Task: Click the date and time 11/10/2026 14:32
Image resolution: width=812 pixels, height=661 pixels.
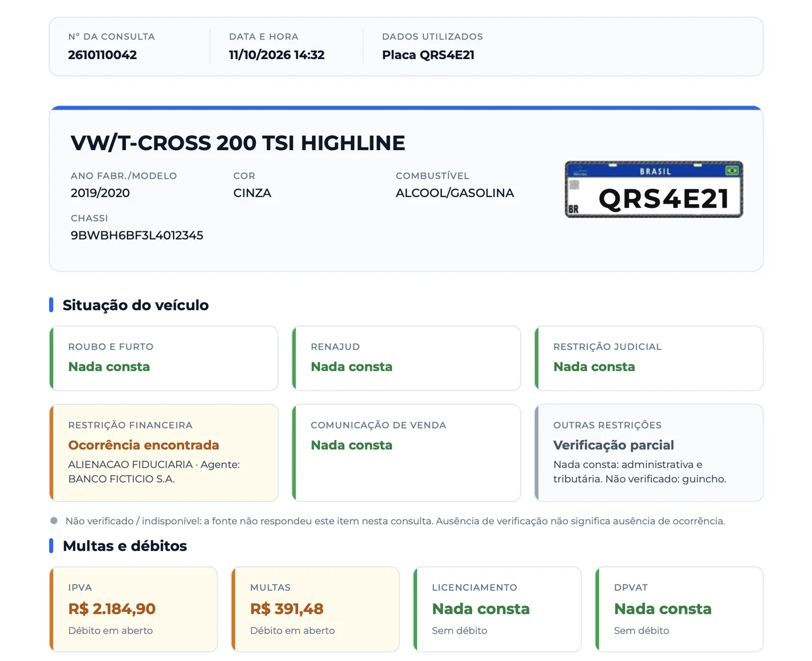Action: point(277,55)
